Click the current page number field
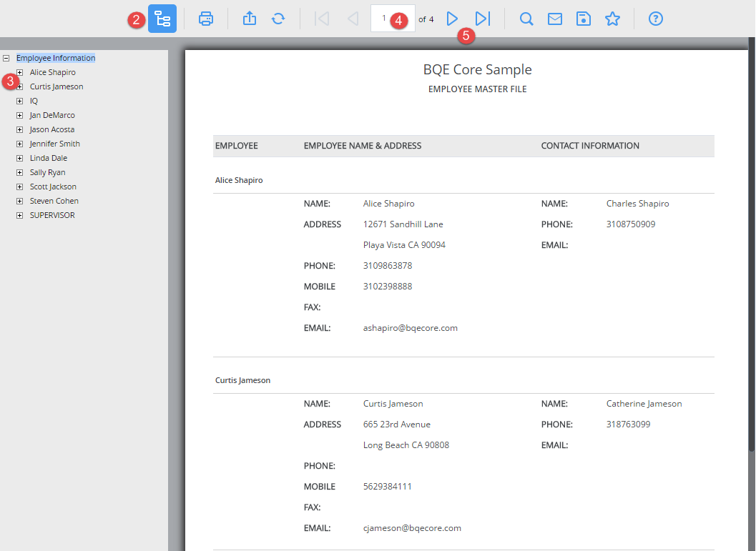Image resolution: width=756 pixels, height=551 pixels. pos(393,19)
